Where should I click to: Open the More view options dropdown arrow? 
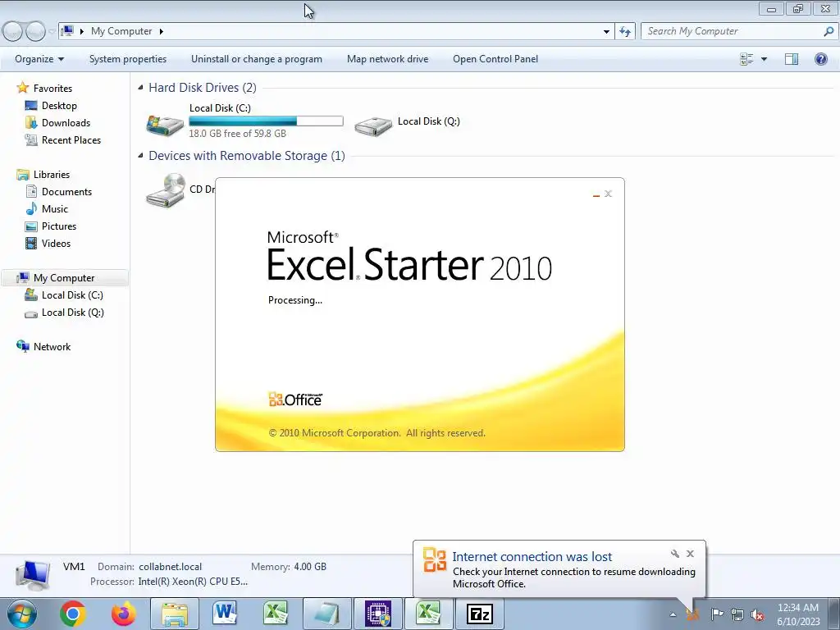pos(765,59)
